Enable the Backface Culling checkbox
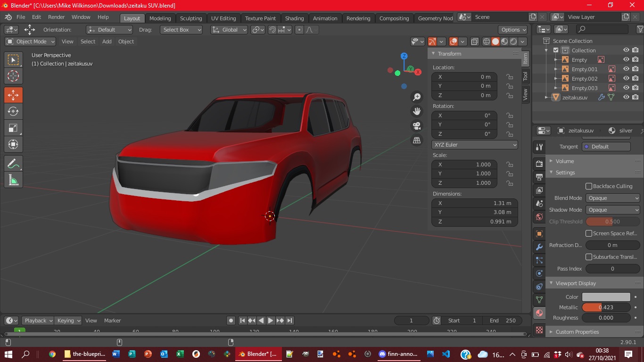The width and height of the screenshot is (644, 362). [x=589, y=186]
